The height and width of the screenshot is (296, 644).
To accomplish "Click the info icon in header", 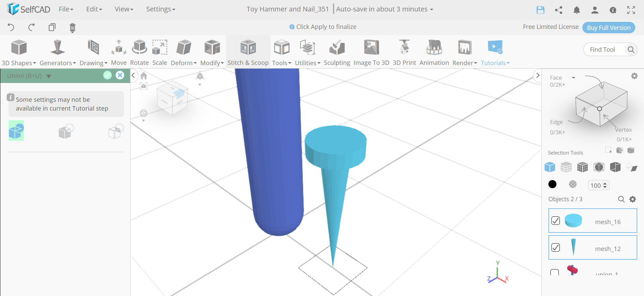I will point(613,10).
